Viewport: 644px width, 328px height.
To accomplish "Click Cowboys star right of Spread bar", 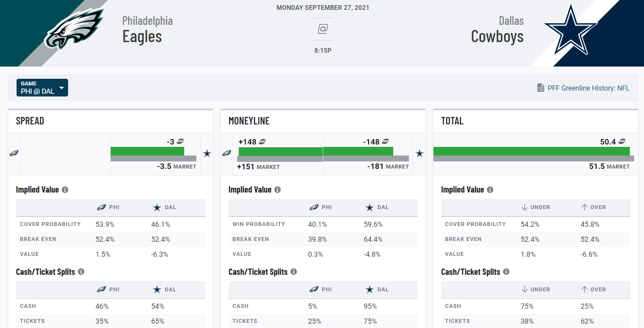I will [x=207, y=154].
